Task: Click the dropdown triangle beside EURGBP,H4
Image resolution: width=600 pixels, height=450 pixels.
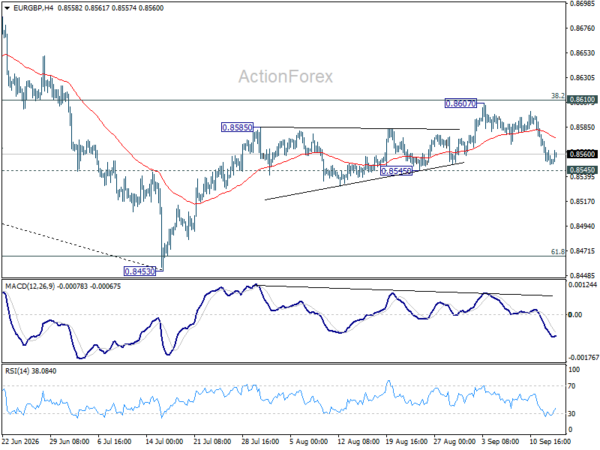Action: click(x=7, y=8)
